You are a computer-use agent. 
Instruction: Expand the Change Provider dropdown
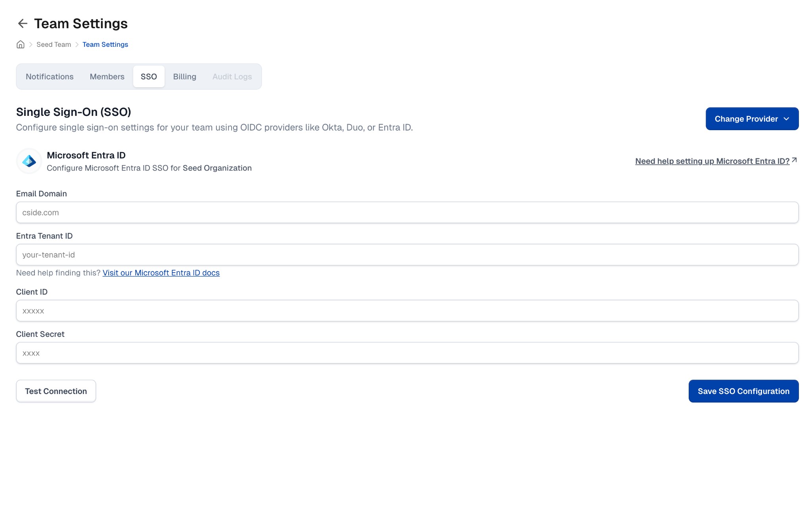pyautogui.click(x=752, y=119)
